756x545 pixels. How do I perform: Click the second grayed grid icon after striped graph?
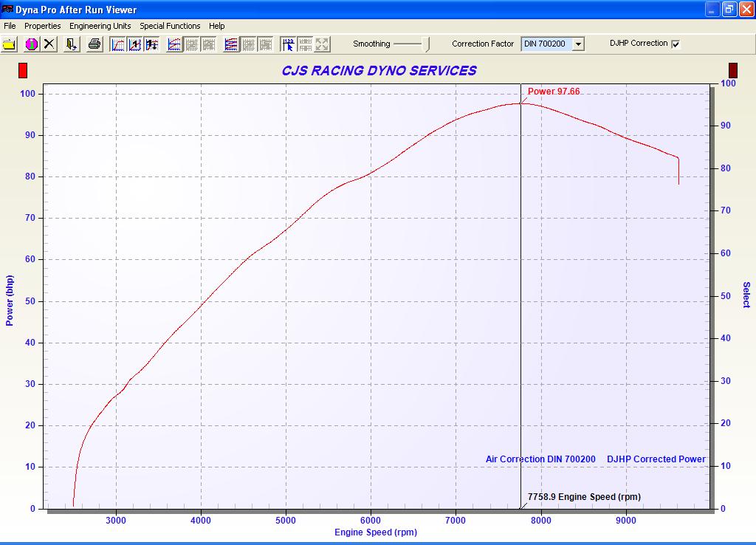click(266, 44)
